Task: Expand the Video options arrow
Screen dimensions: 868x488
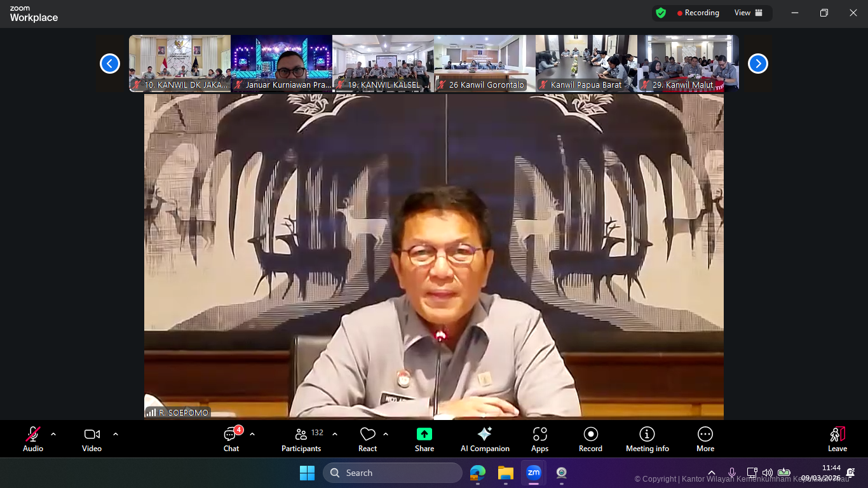Action: pyautogui.click(x=116, y=435)
